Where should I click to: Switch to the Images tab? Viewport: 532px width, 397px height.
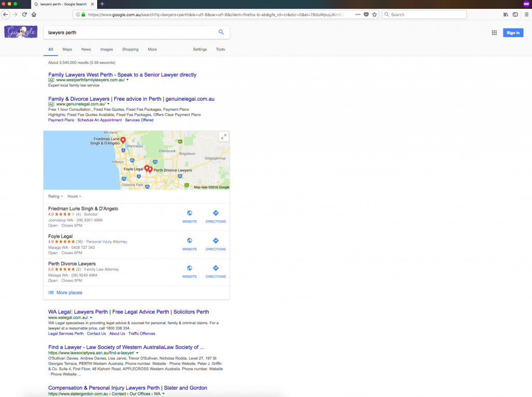click(107, 49)
